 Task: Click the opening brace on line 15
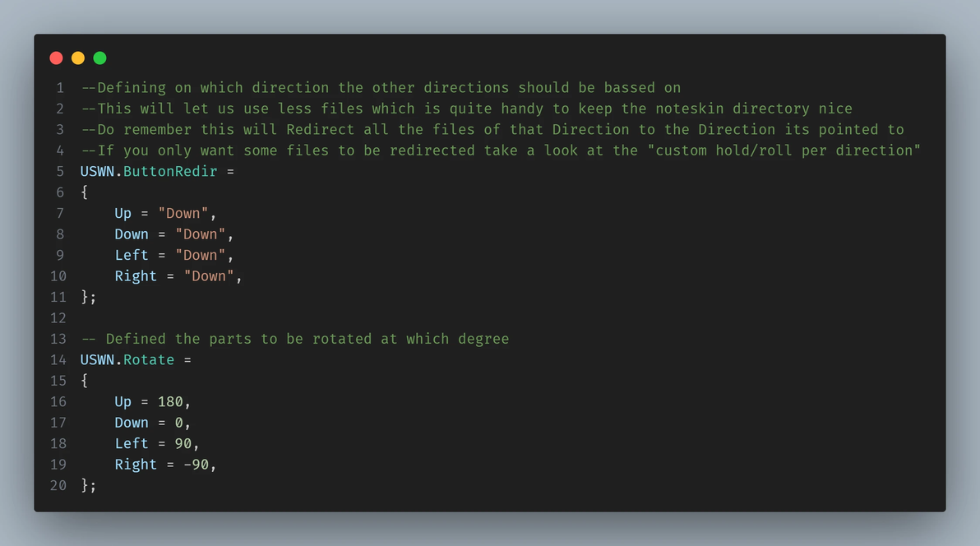point(85,381)
